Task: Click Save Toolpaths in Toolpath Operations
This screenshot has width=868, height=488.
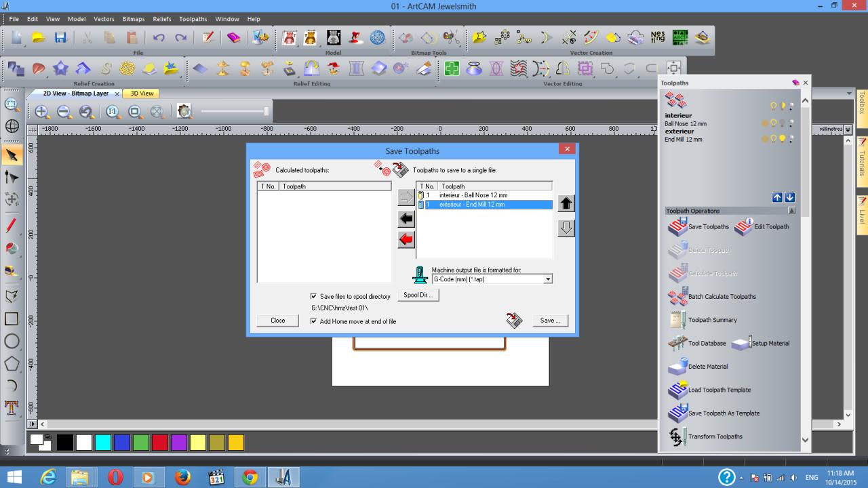Action: [x=699, y=226]
